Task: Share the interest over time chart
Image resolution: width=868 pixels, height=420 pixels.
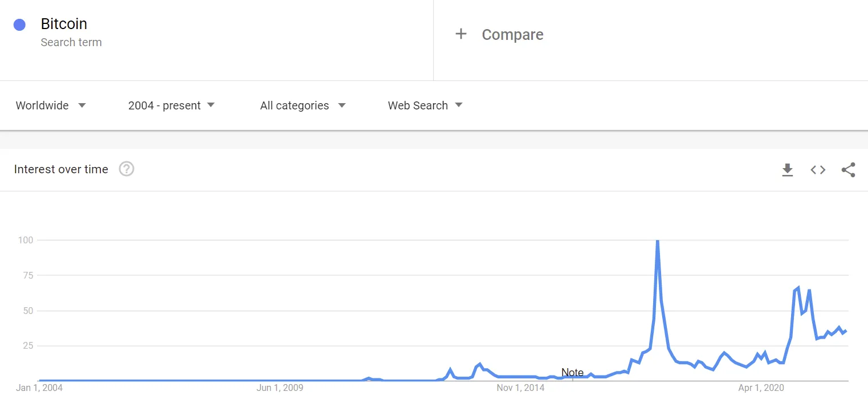Action: tap(848, 170)
